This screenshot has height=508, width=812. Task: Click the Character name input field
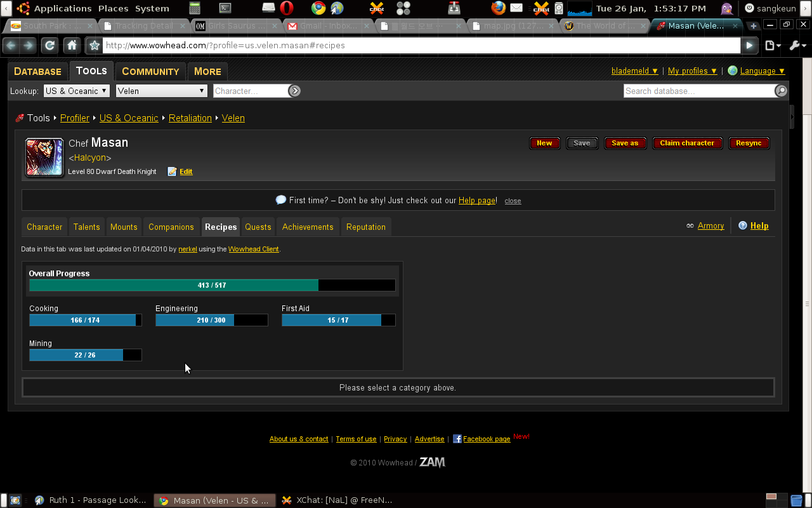251,91
